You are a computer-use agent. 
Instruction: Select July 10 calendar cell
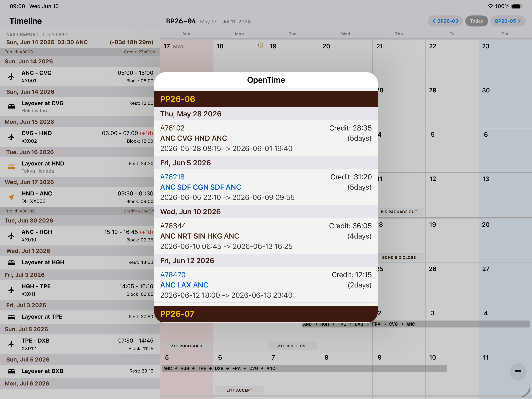[452, 373]
